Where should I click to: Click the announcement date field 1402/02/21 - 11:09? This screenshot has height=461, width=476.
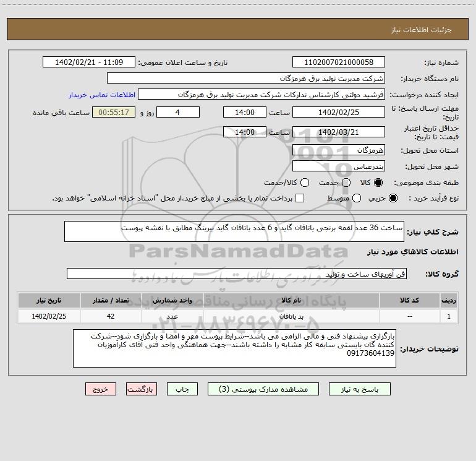click(x=89, y=62)
